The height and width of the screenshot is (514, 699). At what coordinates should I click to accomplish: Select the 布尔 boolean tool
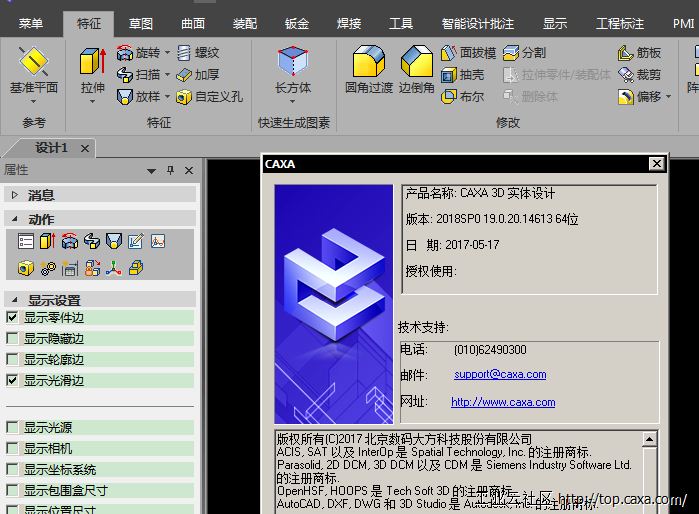point(462,96)
